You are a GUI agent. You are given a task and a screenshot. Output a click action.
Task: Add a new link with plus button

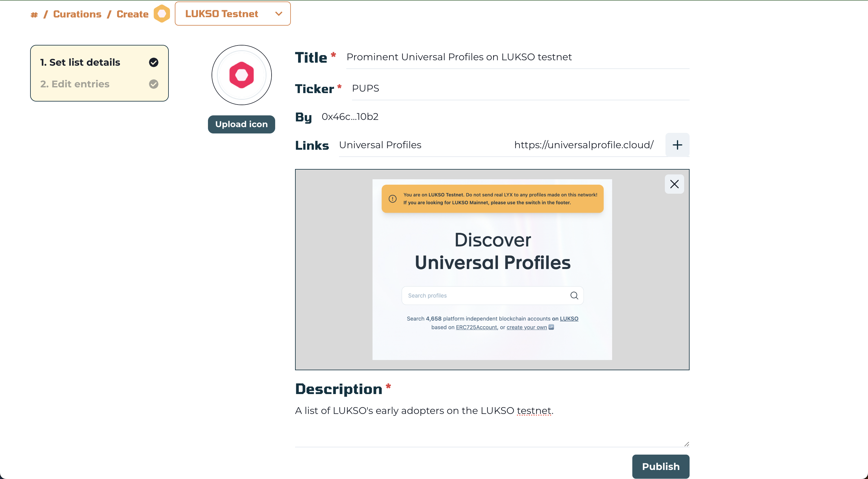point(677,145)
